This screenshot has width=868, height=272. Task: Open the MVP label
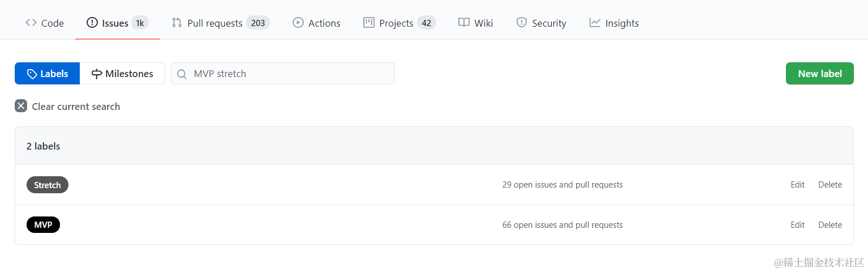43,225
